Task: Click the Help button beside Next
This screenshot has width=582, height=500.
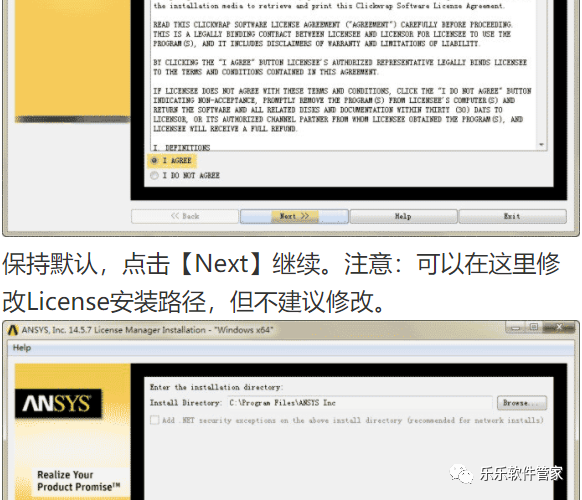Action: 403,216
